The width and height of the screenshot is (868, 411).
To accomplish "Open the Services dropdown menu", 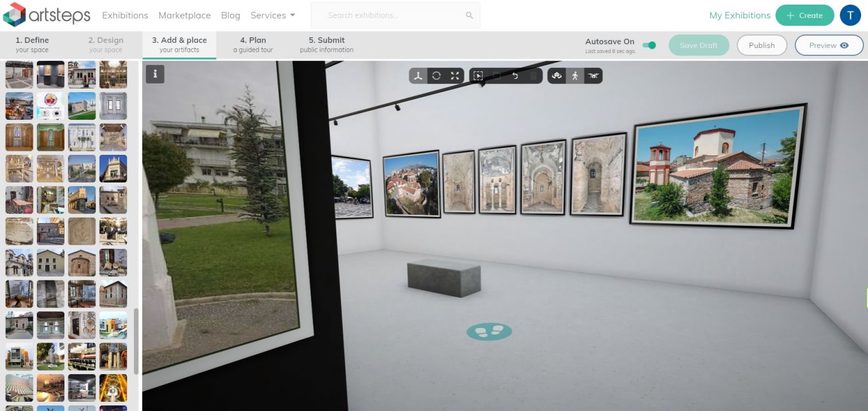I will [273, 16].
